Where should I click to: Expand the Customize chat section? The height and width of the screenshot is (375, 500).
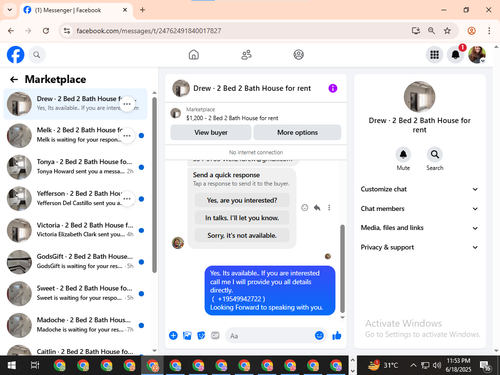(x=419, y=189)
